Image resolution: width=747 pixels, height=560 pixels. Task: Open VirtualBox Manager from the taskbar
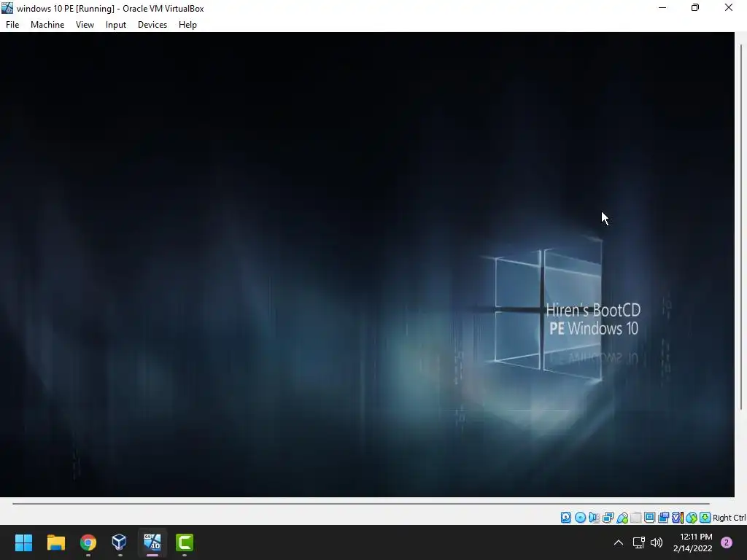pyautogui.click(x=120, y=542)
